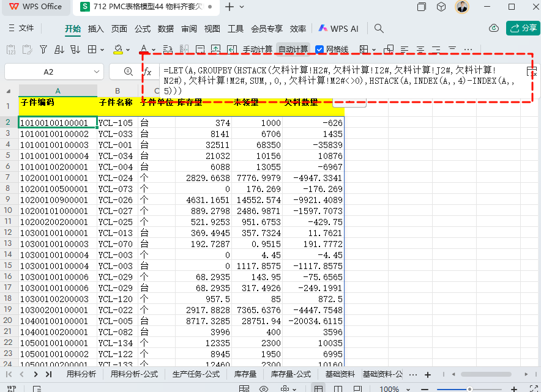Open the new tab dropdown arrow in title bar
The width and height of the screenshot is (541, 392).
point(242,7)
